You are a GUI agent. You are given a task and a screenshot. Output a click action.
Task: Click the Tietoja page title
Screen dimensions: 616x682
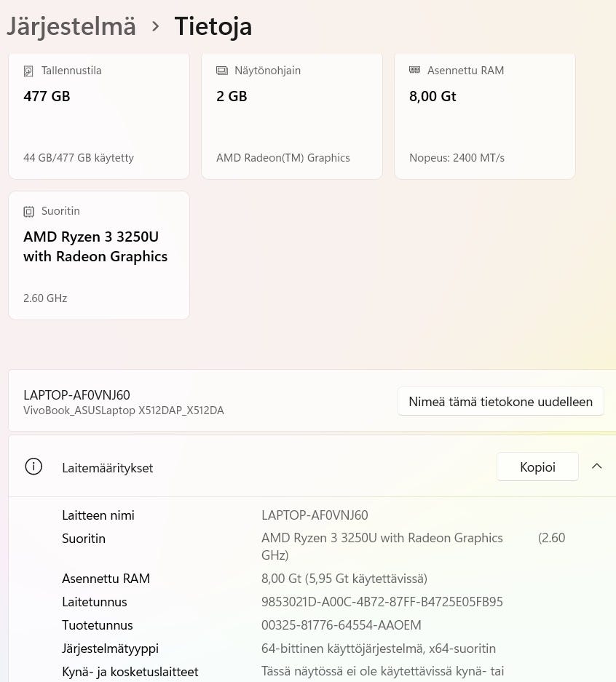click(213, 26)
